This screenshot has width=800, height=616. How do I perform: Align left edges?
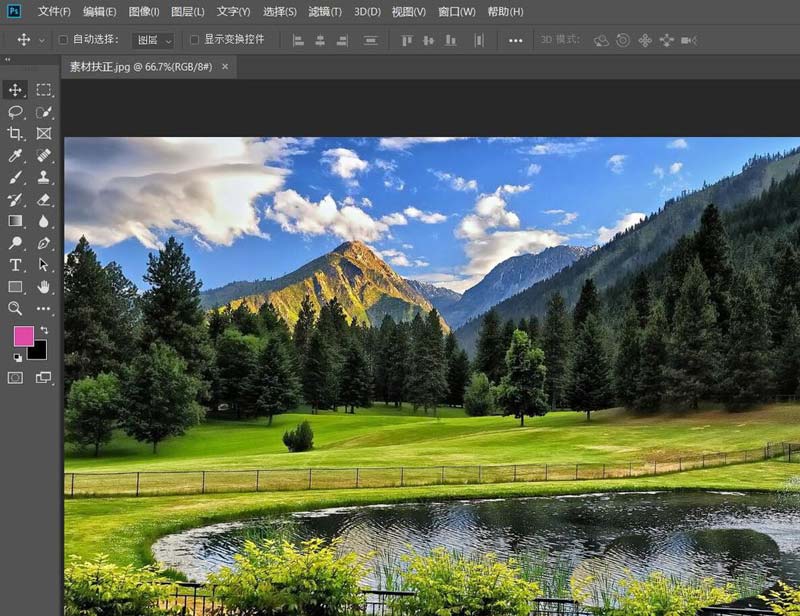298,40
